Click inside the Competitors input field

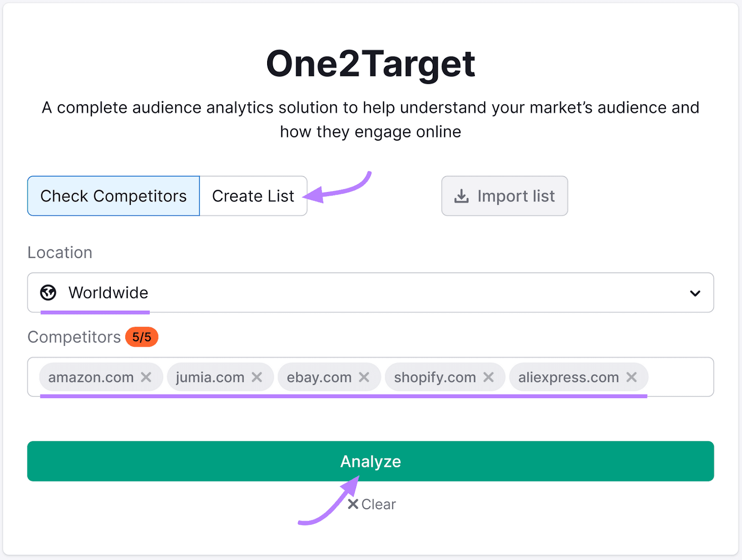pyautogui.click(x=677, y=377)
